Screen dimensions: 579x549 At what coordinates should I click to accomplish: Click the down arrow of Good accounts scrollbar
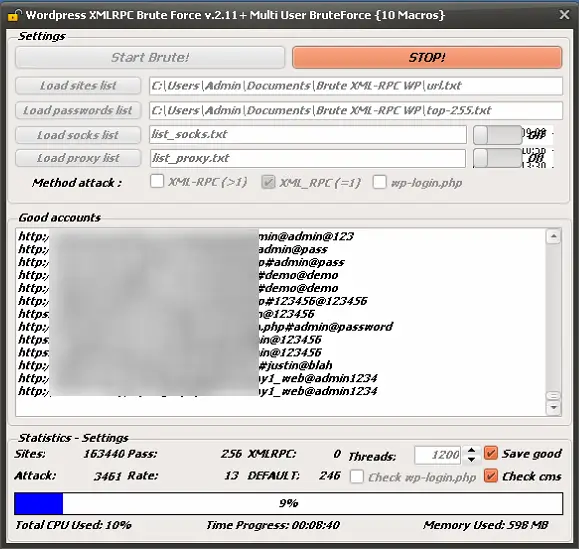[x=554, y=408]
